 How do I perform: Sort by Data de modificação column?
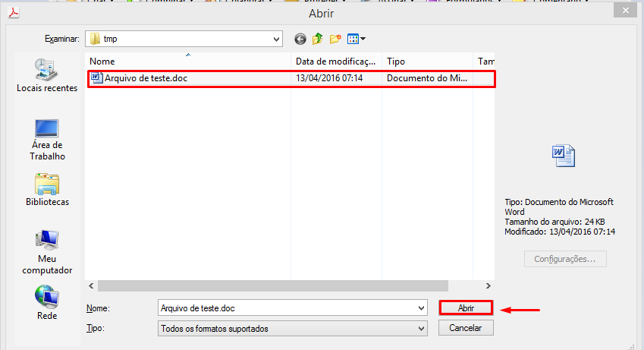pos(335,61)
